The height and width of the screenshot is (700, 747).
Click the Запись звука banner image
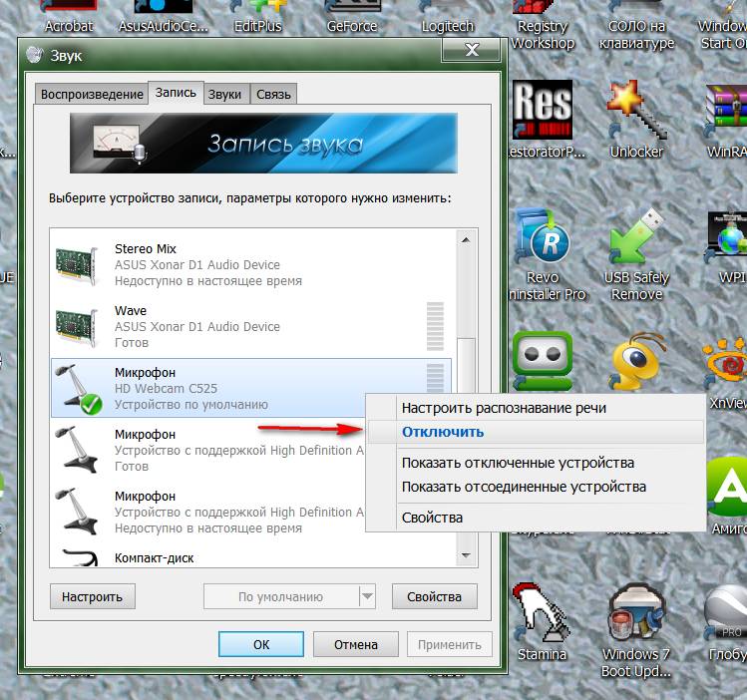click(x=263, y=143)
